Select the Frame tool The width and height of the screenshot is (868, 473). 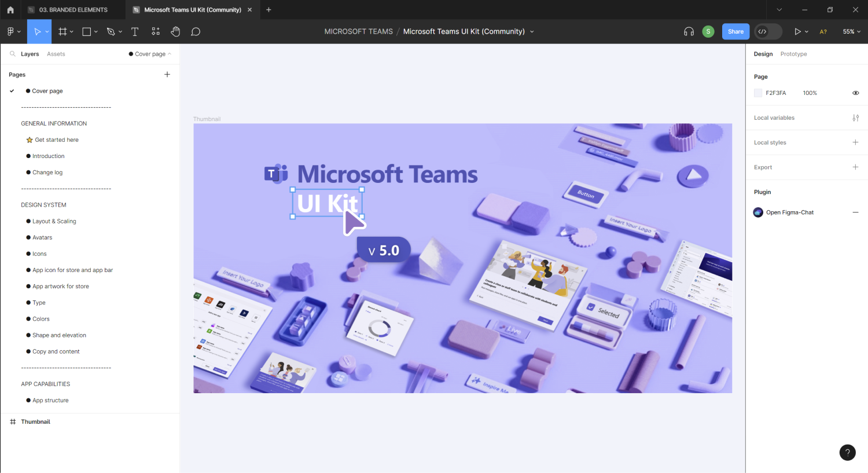(62, 32)
